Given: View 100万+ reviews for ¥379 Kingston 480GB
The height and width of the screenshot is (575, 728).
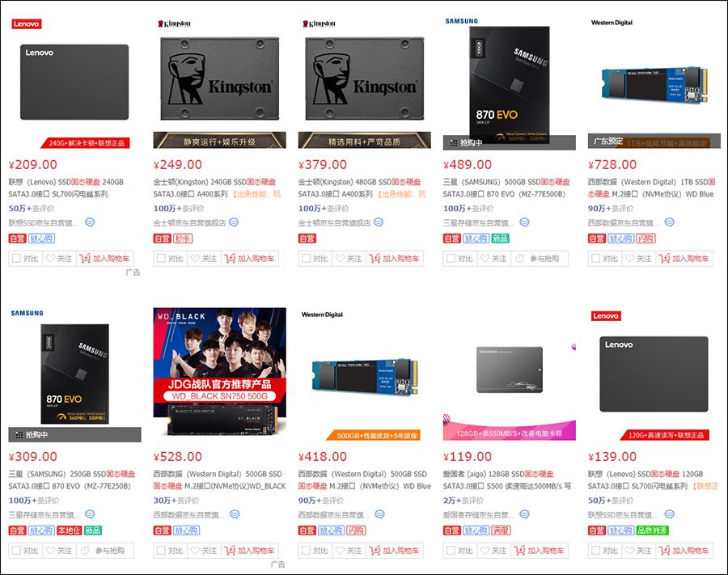Looking at the screenshot, I should (323, 209).
